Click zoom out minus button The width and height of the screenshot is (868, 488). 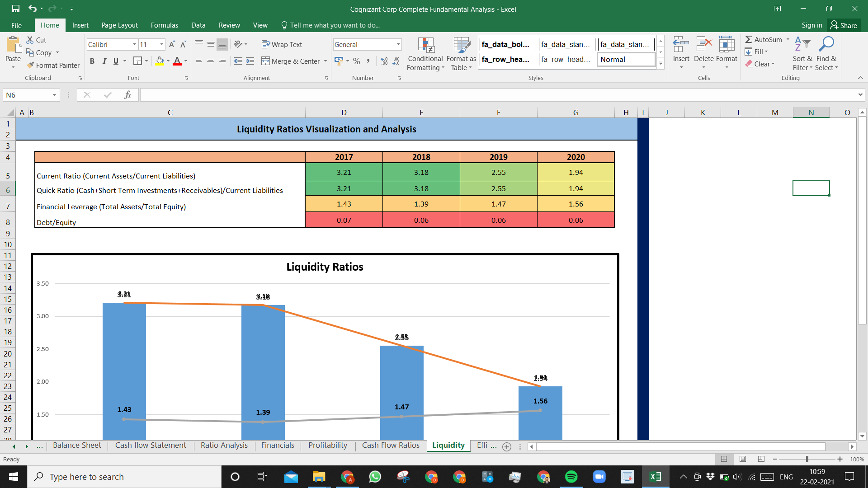[775, 459]
